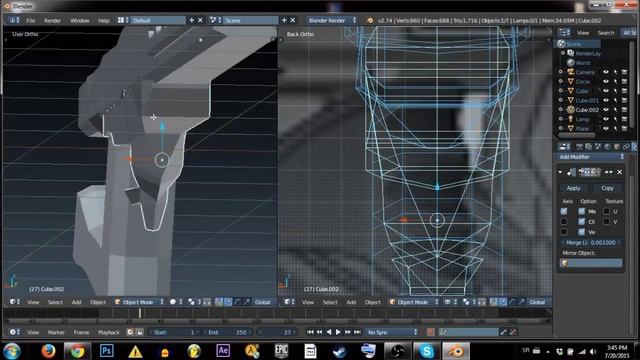Click the red auto keyframe record button
The image size is (640, 360).
click(x=430, y=332)
